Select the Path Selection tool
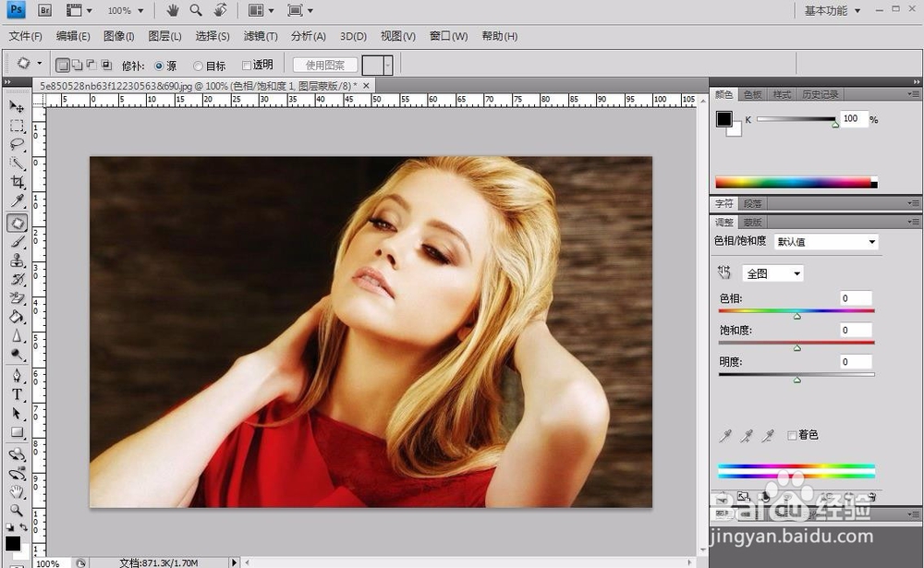Viewport: 924px width, 568px height. point(17,414)
